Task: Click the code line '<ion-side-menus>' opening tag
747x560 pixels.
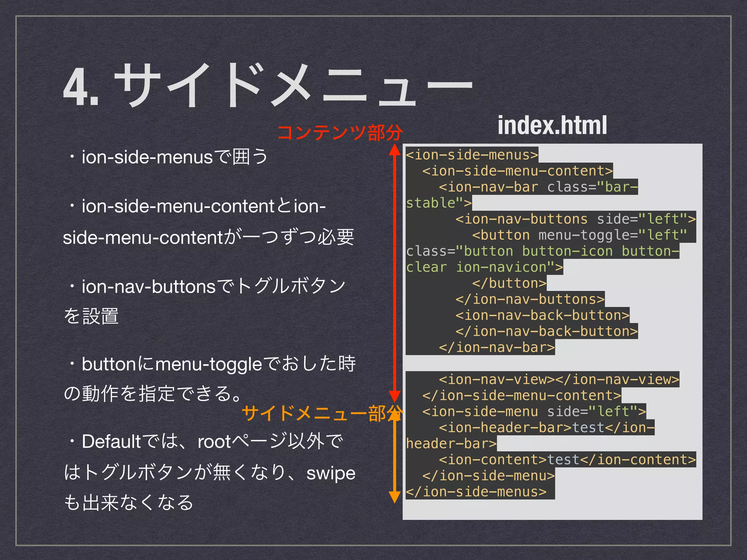Action: pos(472,155)
